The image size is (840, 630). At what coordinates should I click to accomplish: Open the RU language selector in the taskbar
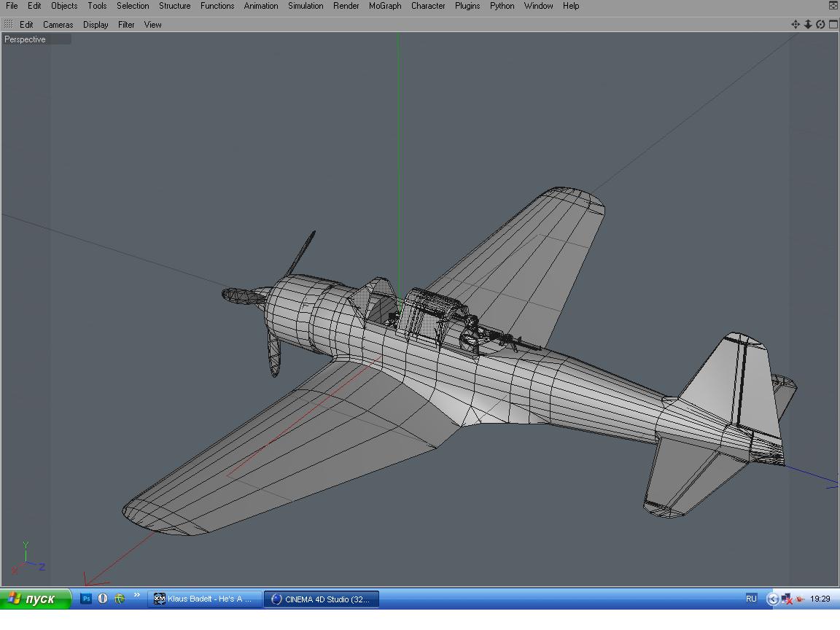[751, 599]
